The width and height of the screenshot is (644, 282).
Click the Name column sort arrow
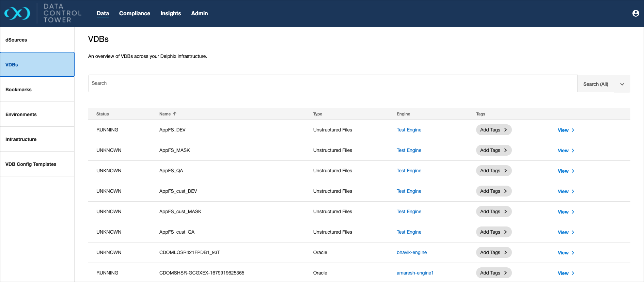pyautogui.click(x=175, y=114)
